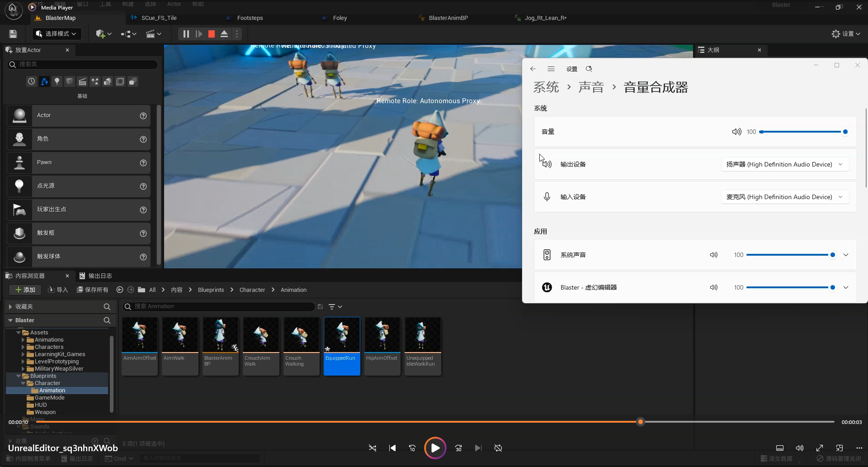Viewport: 868px width, 467px height.
Task: Click the Import button in content browser
Action: tap(58, 290)
